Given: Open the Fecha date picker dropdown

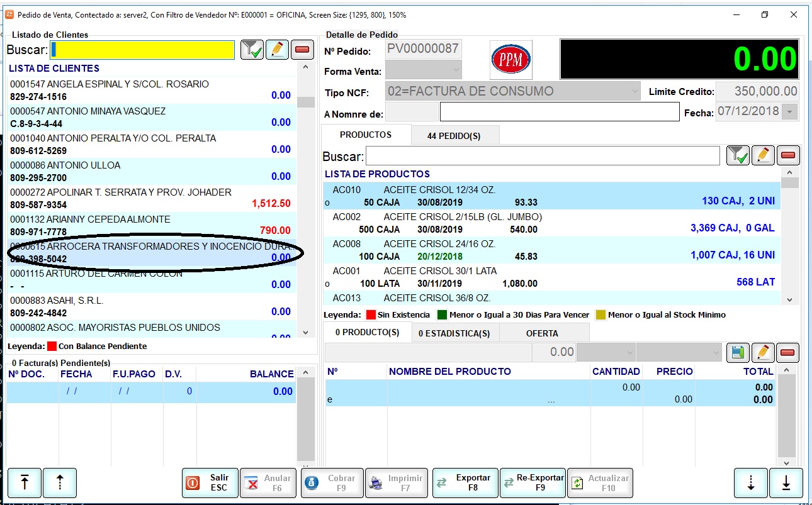Looking at the screenshot, I should [790, 112].
